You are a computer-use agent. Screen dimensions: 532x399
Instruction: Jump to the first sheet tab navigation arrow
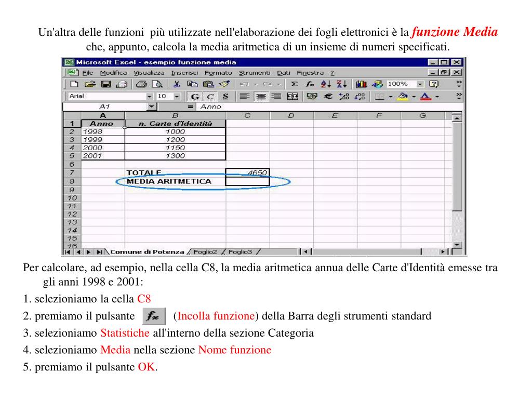click(68, 252)
